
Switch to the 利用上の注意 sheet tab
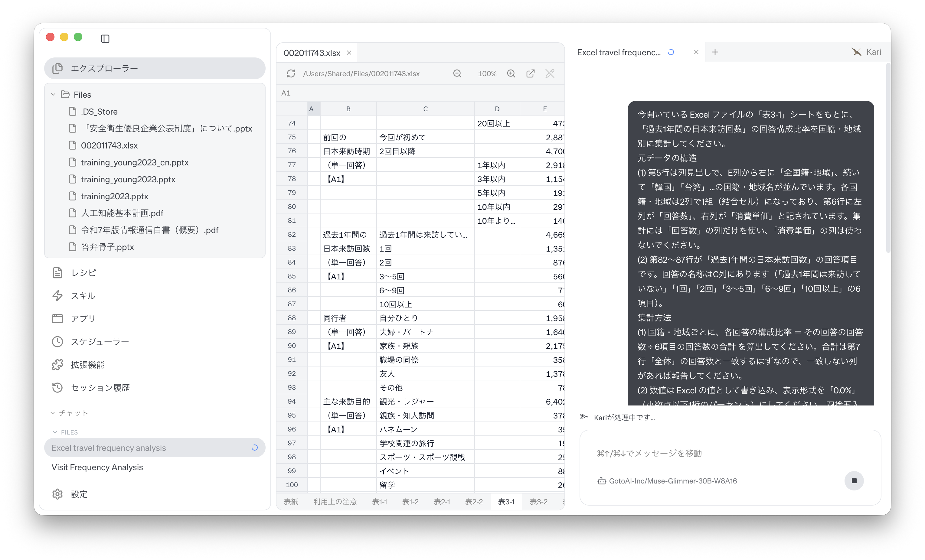[335, 502]
